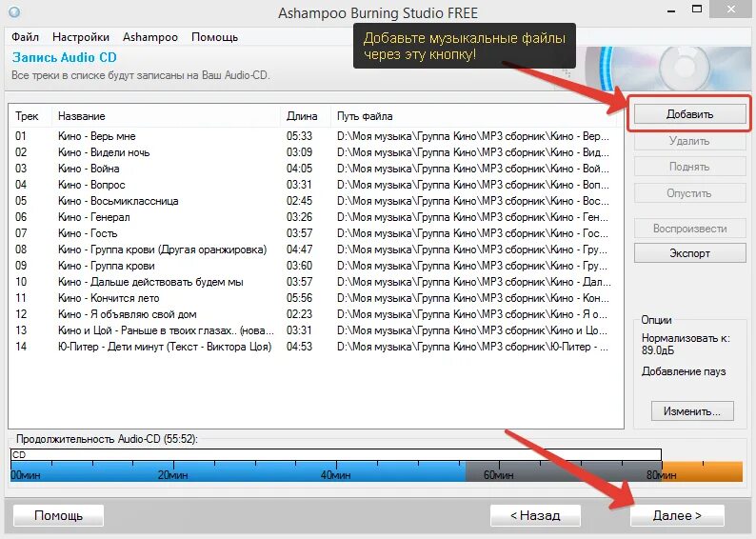Proceed with the Далее > button
756x539 pixels.
[x=677, y=515]
